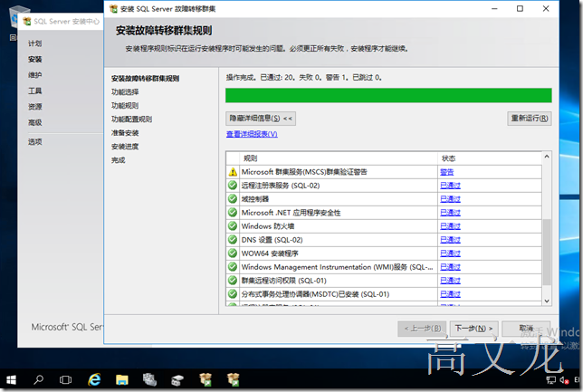Select the 功能规则 step in the wizard steps list

125,106
